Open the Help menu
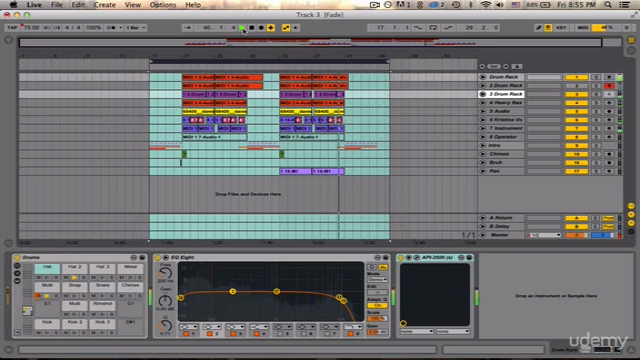The image size is (640, 360). point(193,5)
